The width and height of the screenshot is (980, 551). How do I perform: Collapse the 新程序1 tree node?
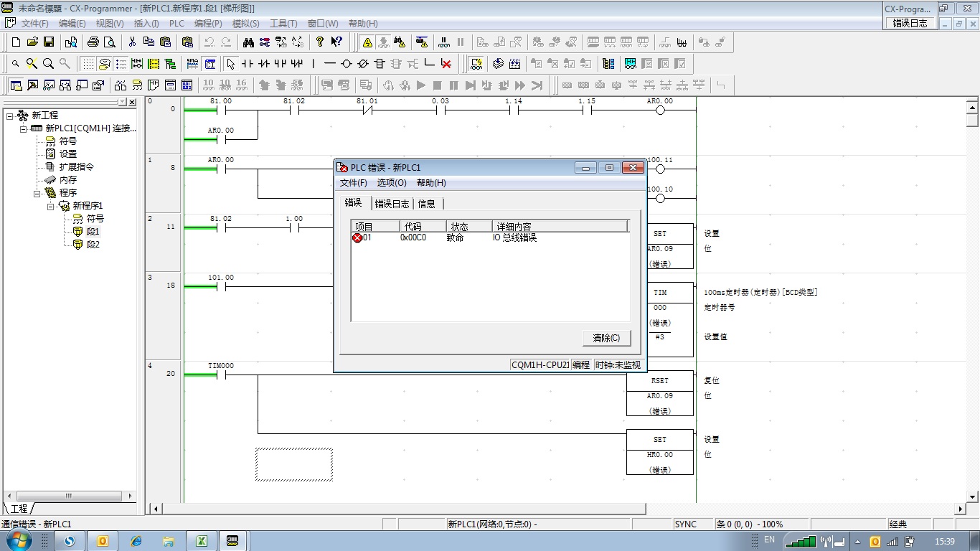(x=51, y=206)
